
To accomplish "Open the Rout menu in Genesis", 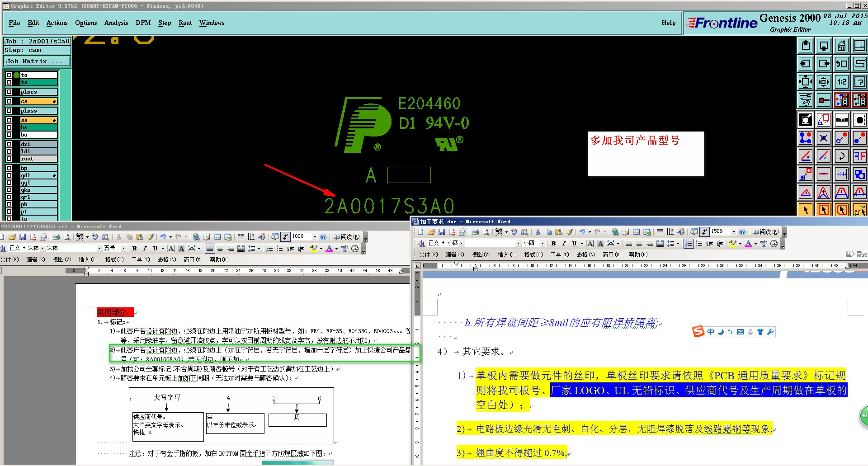I will pyautogui.click(x=185, y=23).
